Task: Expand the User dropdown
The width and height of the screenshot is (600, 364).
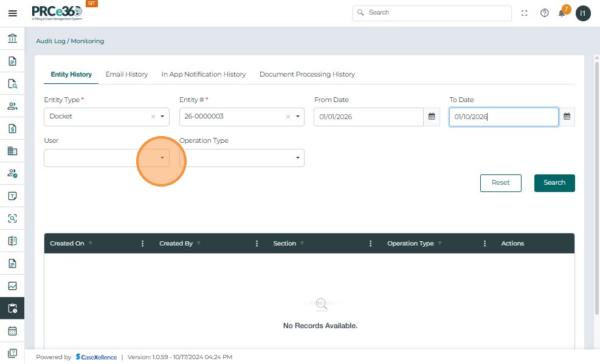Action: click(162, 158)
